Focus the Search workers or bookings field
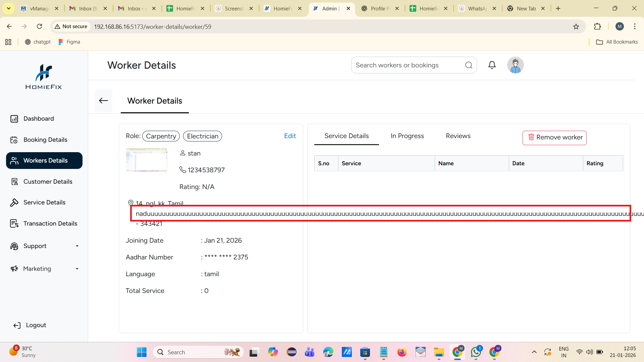The height and width of the screenshot is (362, 644). pos(408,65)
